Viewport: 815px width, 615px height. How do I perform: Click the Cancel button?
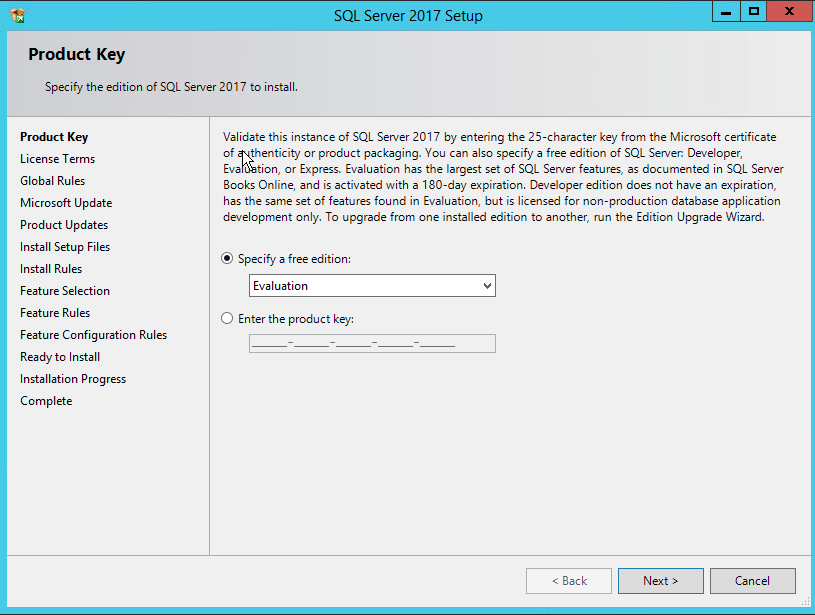pyautogui.click(x=752, y=581)
